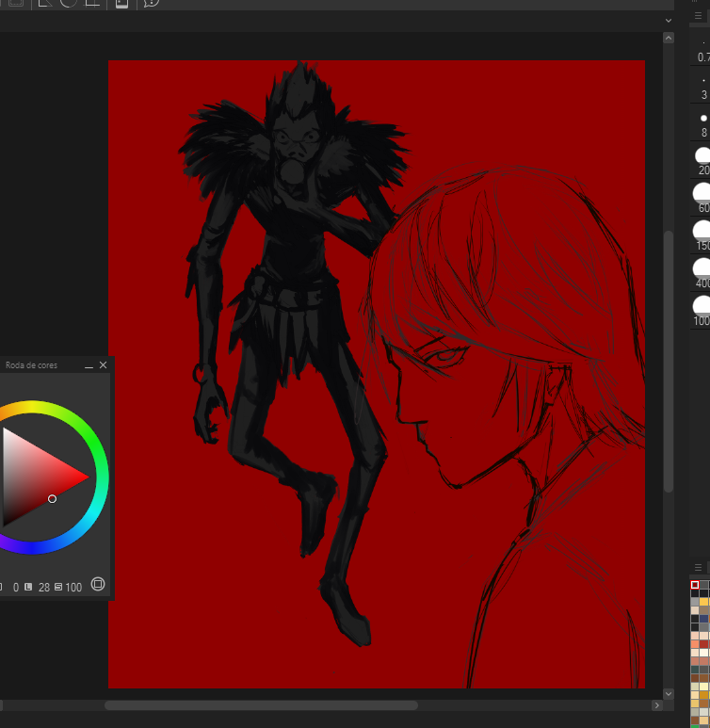Screen dimensions: 710x728
Task: Open the brush size panel menu icon
Action: 698,16
